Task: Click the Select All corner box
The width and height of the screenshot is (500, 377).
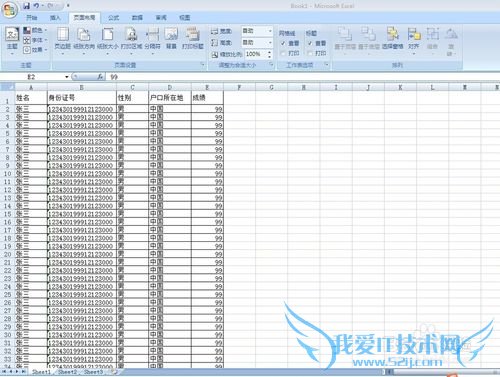Action: point(7,87)
